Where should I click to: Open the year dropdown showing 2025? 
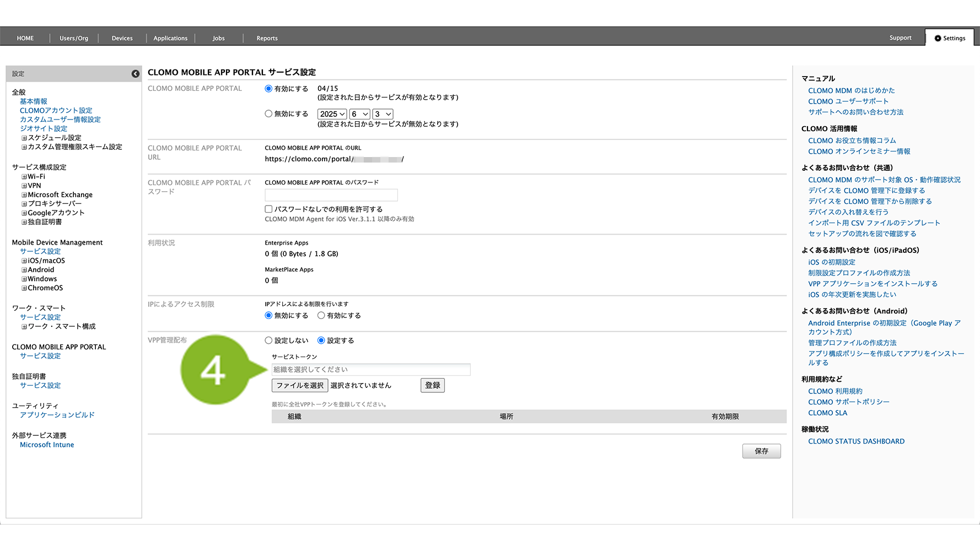click(x=332, y=114)
